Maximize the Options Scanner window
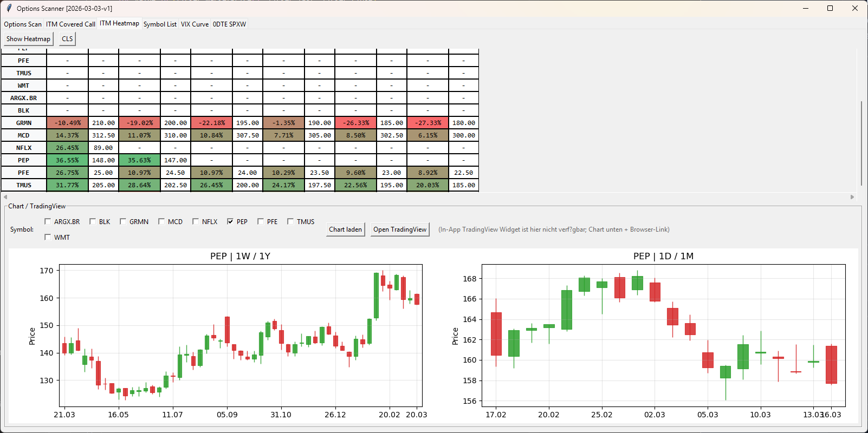This screenshot has height=433, width=868. tap(830, 8)
